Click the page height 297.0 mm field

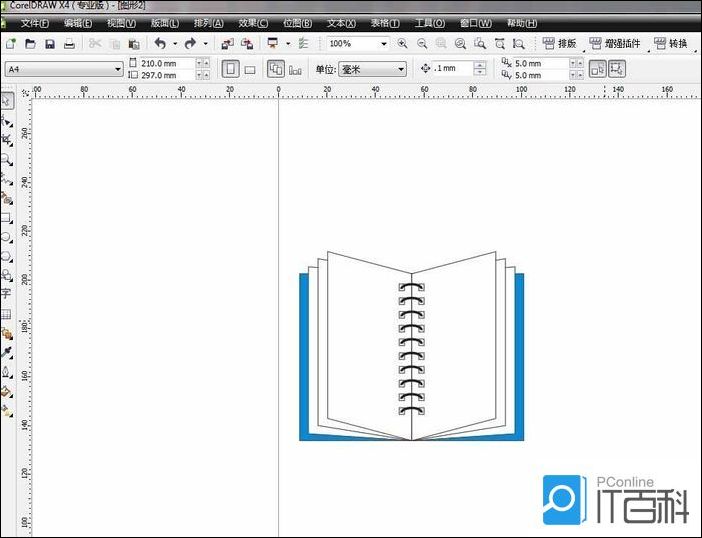[x=167, y=75]
